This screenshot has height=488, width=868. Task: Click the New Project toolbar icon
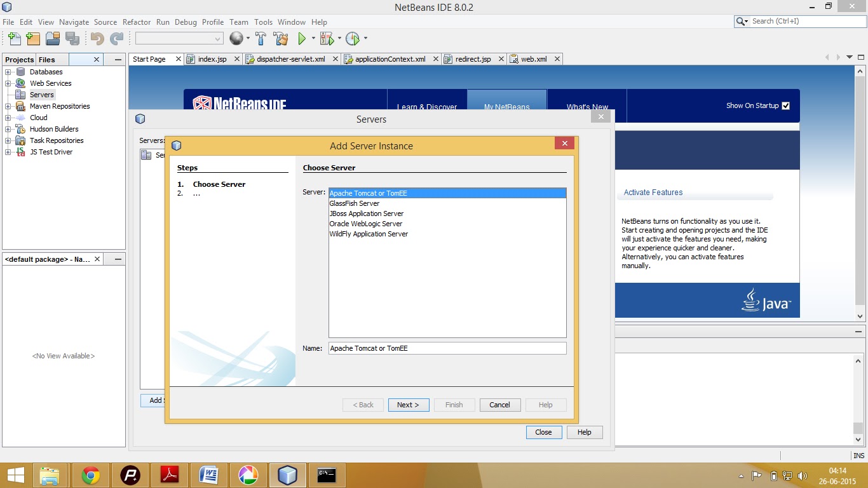[32, 39]
